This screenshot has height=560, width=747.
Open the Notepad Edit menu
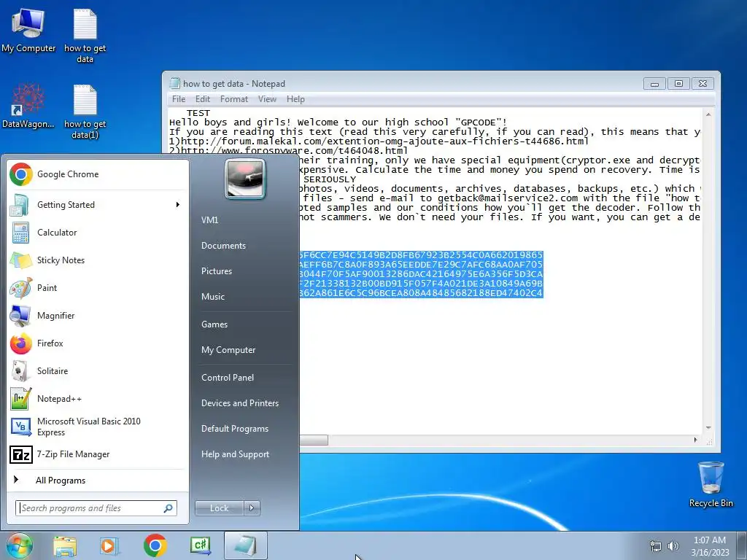203,99
